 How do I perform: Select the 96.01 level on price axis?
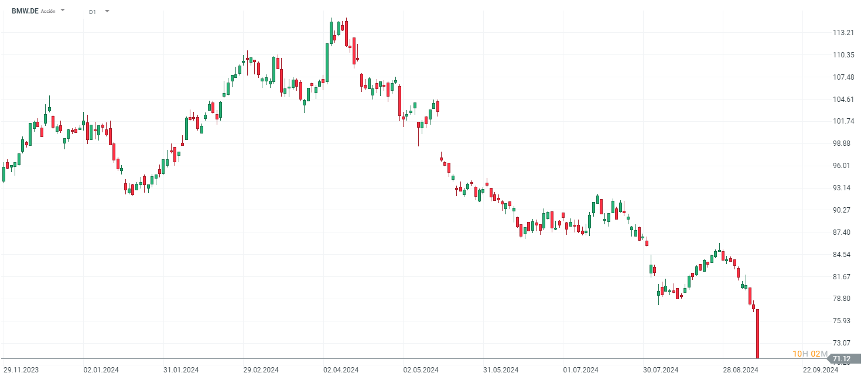point(843,166)
